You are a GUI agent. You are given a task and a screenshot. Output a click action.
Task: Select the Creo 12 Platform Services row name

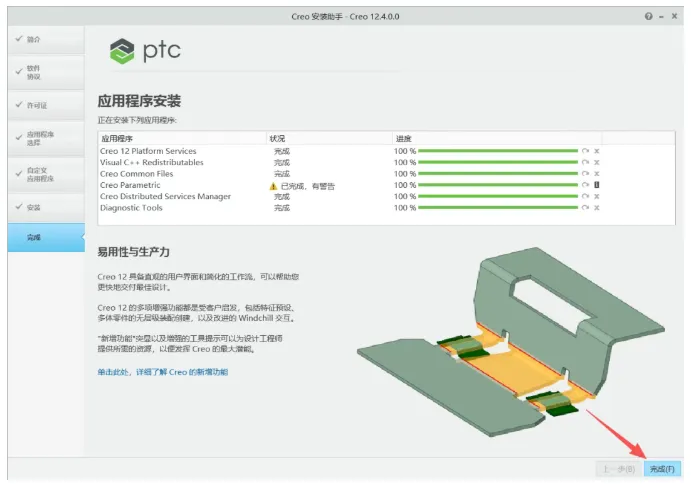[148, 151]
